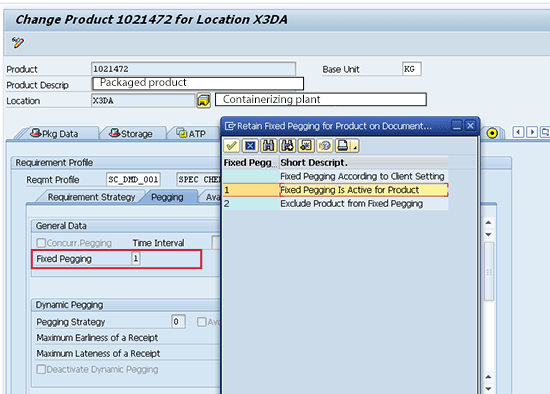The image size is (550, 394).
Task: Enable Deactivate Dynamic Pegging checkbox
Action: pyautogui.click(x=41, y=369)
